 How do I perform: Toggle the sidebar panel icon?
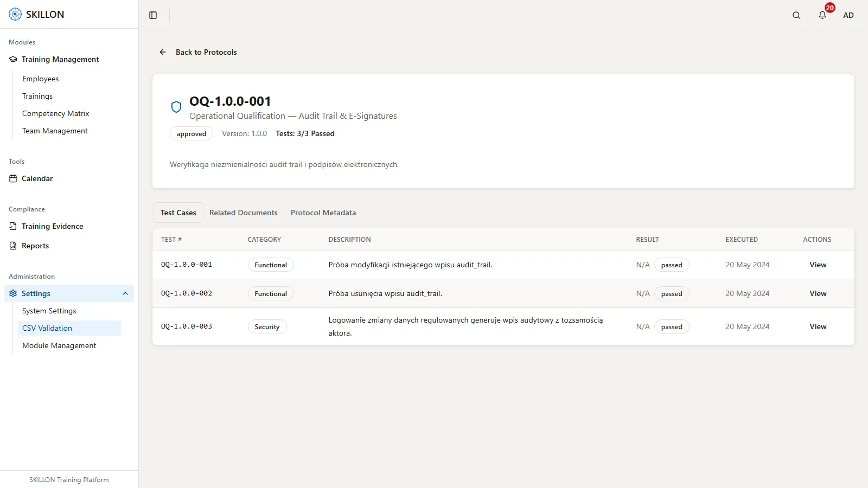[x=153, y=15]
